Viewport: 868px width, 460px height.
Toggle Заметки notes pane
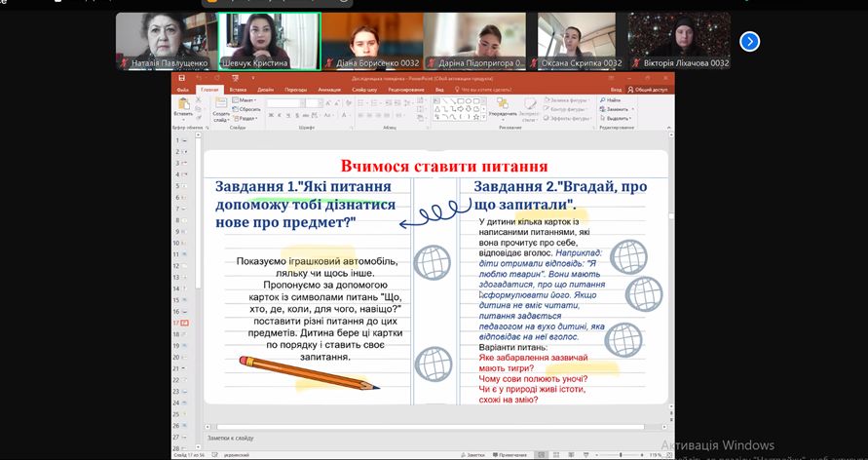click(475, 454)
